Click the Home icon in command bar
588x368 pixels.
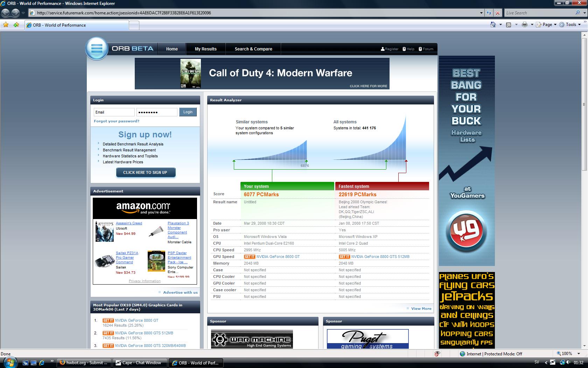pos(493,25)
